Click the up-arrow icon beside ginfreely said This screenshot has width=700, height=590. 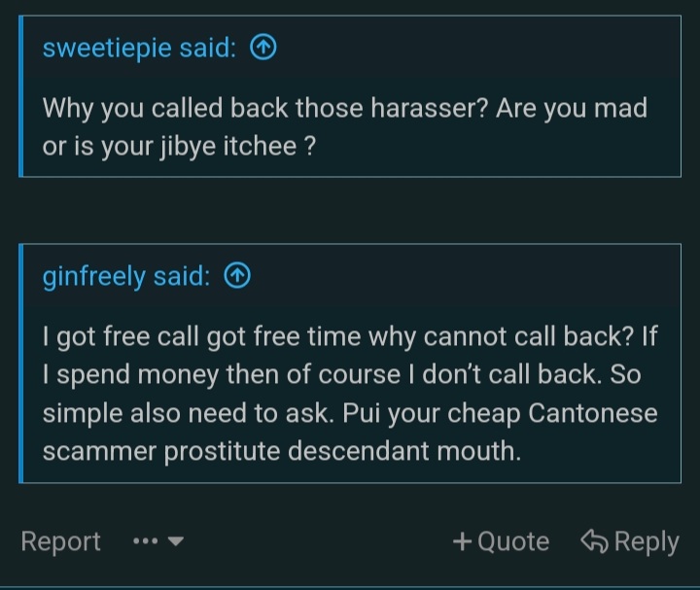[x=237, y=277]
